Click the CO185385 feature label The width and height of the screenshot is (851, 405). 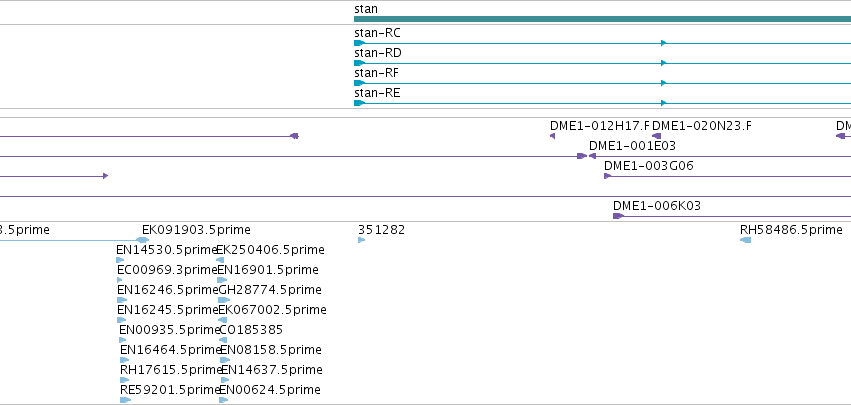click(x=251, y=330)
